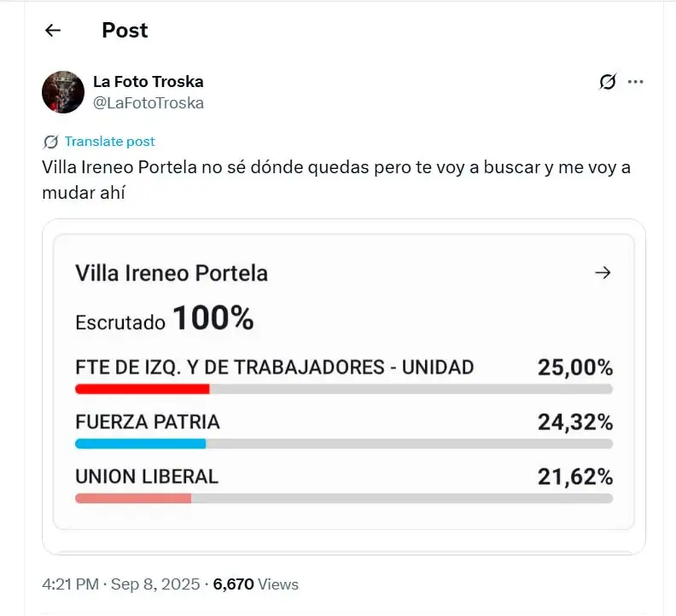676x616 pixels.
Task: Select the Union Liberal row label
Action: (147, 477)
